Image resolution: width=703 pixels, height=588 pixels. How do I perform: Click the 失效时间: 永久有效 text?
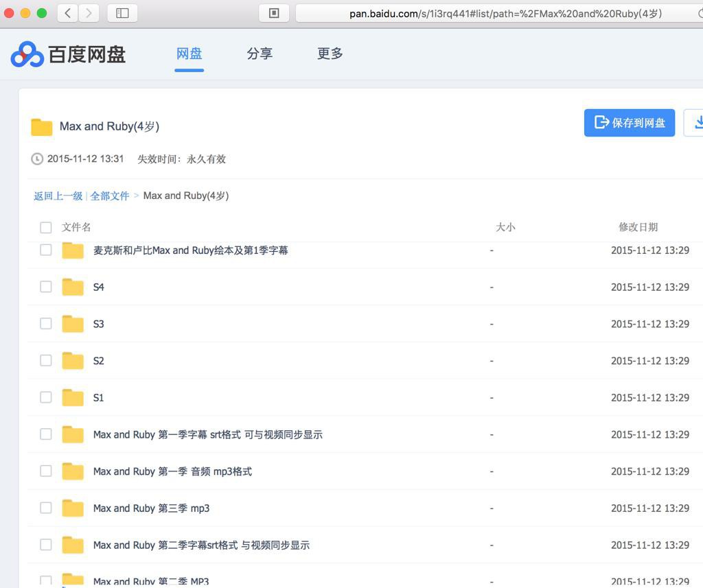181,159
